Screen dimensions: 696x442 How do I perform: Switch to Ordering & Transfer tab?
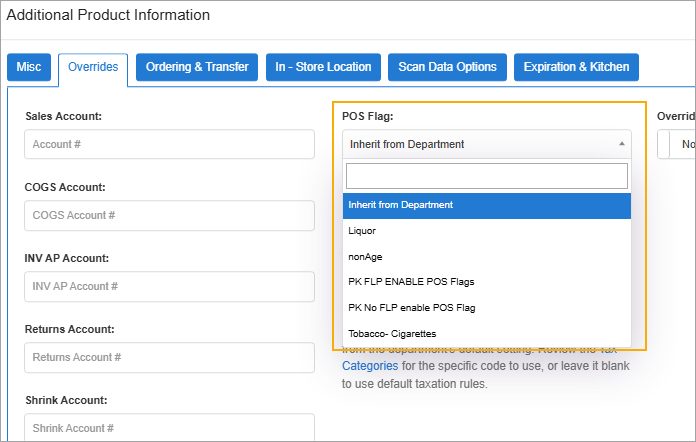coord(197,67)
